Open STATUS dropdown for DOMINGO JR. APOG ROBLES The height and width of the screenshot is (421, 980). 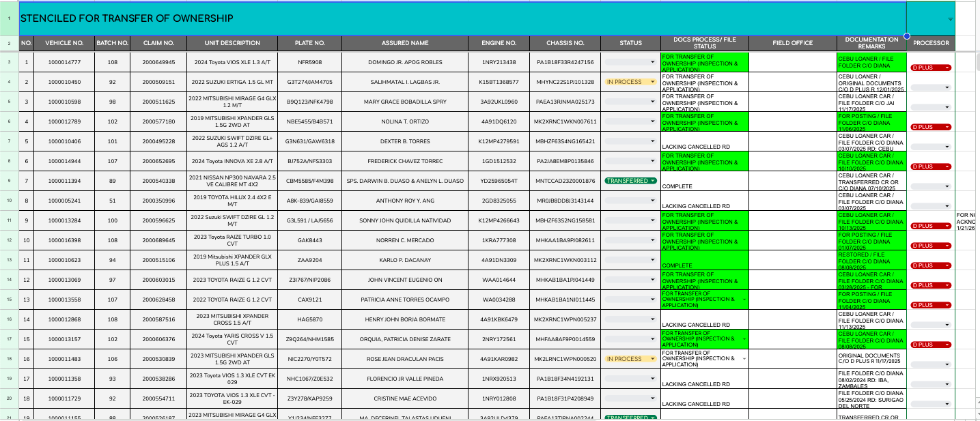[630, 62]
